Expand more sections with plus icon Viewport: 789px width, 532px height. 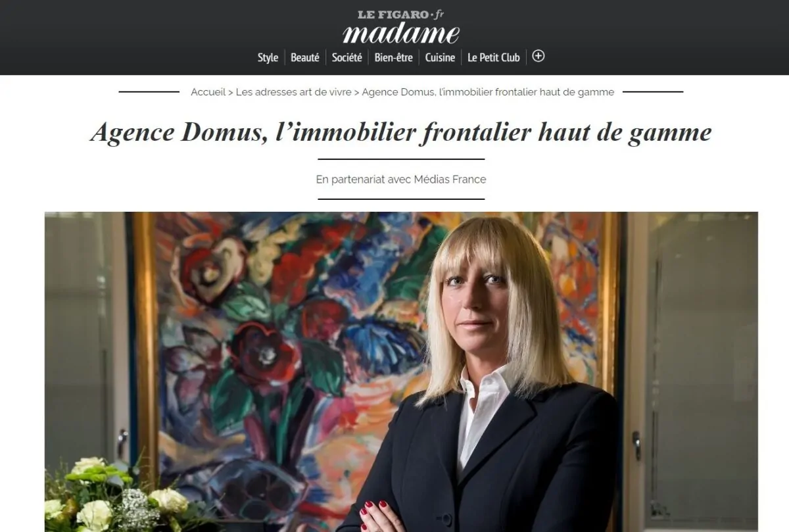click(538, 57)
